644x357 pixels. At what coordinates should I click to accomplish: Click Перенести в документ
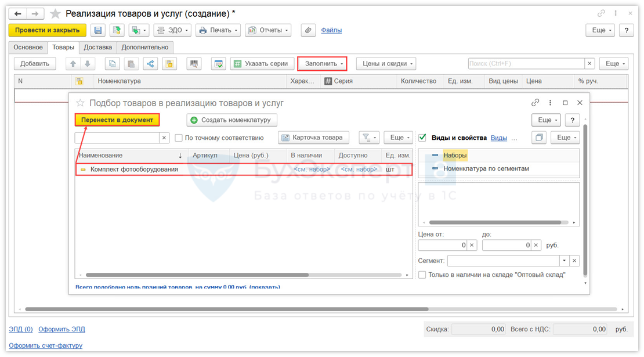117,120
